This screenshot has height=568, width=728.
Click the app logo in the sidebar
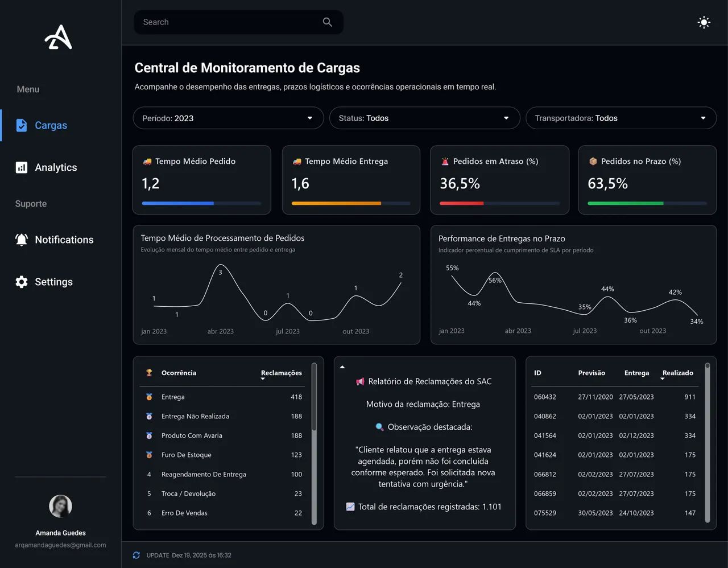(x=59, y=37)
